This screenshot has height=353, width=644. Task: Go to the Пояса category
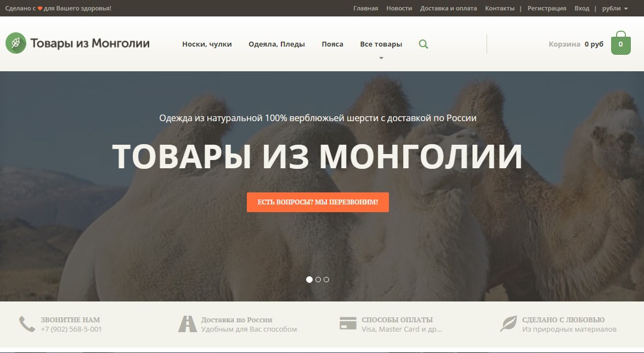click(332, 44)
